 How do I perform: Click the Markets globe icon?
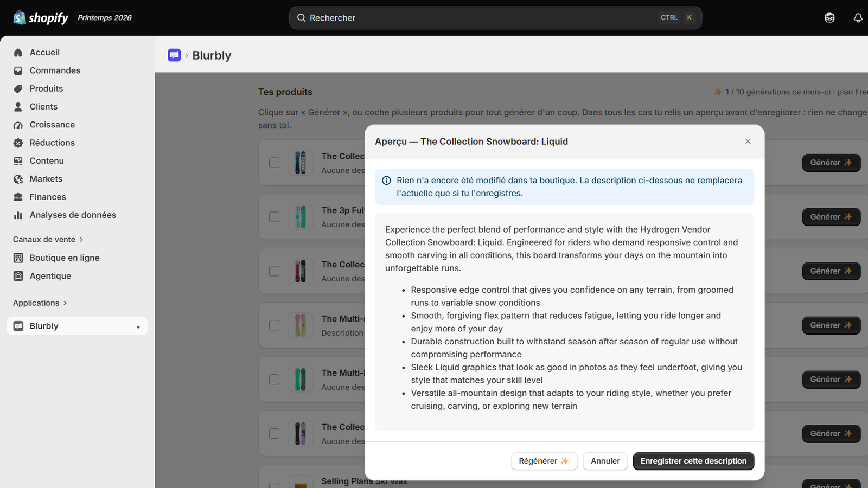pyautogui.click(x=18, y=179)
